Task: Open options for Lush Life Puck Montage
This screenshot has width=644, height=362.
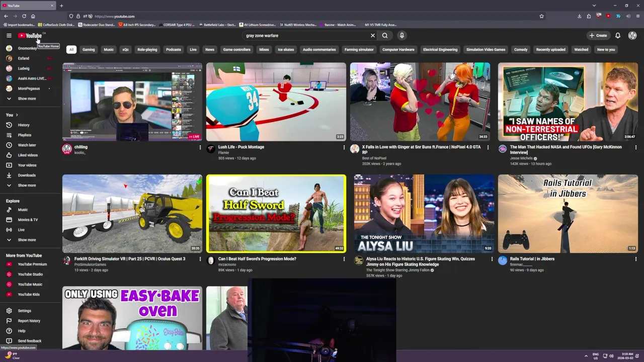Action: [x=344, y=147]
